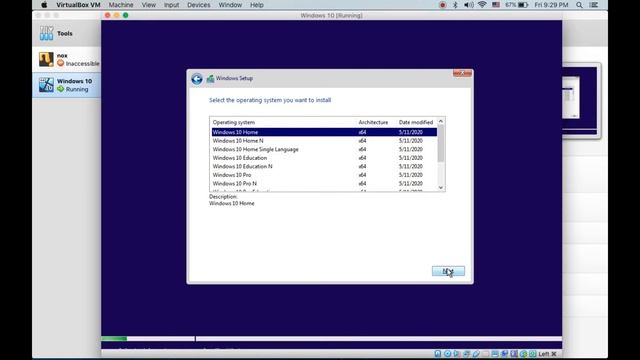The image size is (640, 360).
Task: Open the Notification Center icon
Action: [594, 5]
